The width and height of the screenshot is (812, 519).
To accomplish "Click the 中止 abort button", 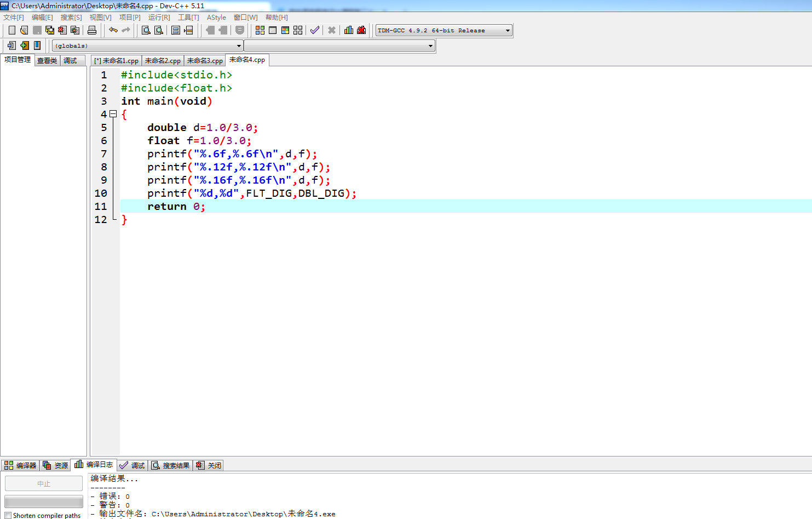I will (44, 483).
